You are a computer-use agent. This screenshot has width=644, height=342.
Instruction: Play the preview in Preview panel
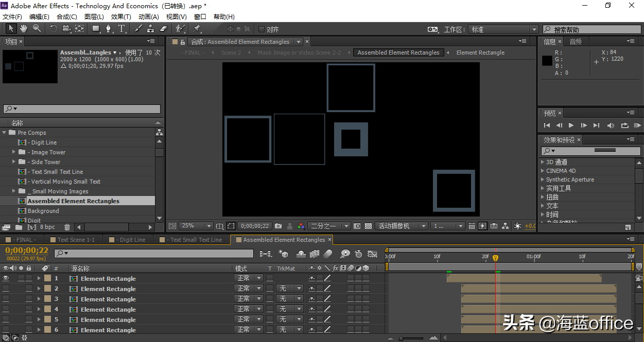point(571,125)
